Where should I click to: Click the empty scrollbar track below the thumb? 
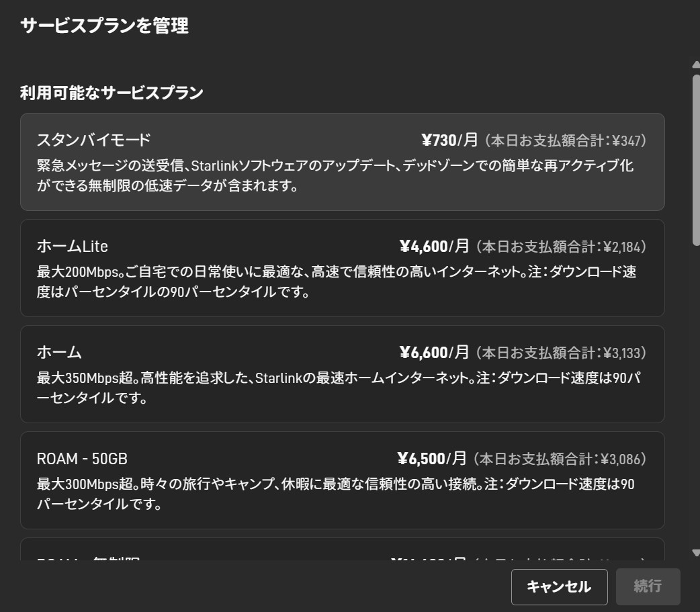point(696,397)
